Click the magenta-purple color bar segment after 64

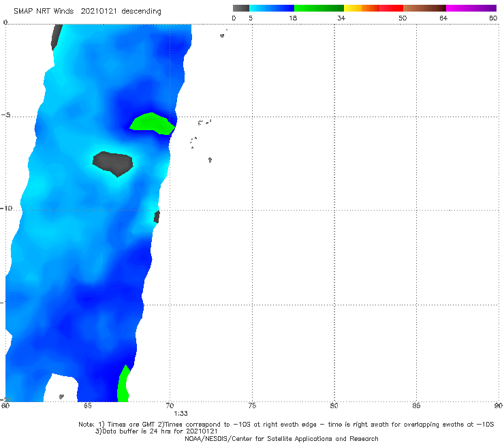tap(471, 8)
